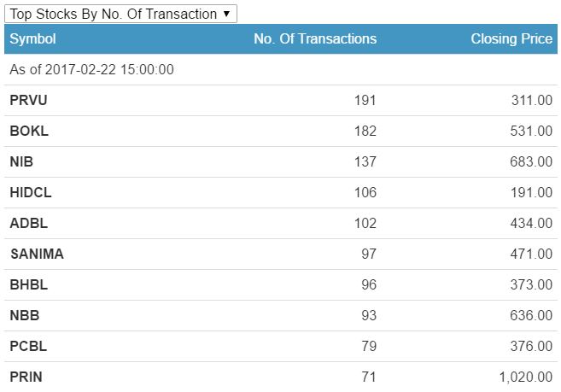Select the PRVU stock symbol
The width and height of the screenshot is (561, 392).
[x=27, y=101]
